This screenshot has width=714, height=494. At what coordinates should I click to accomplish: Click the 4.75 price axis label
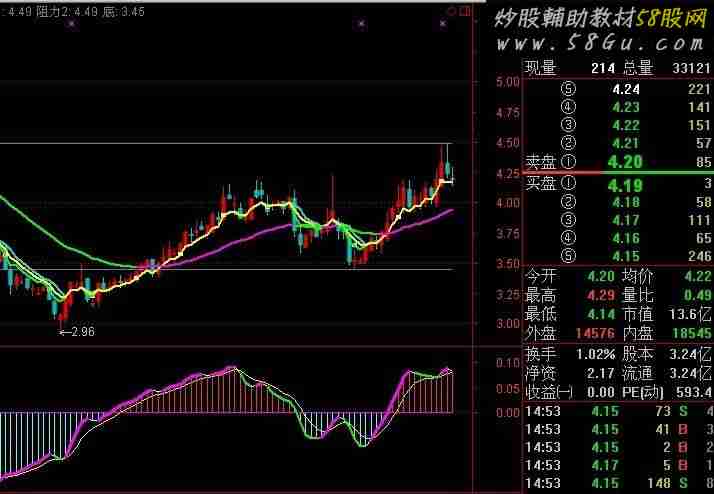tap(508, 113)
